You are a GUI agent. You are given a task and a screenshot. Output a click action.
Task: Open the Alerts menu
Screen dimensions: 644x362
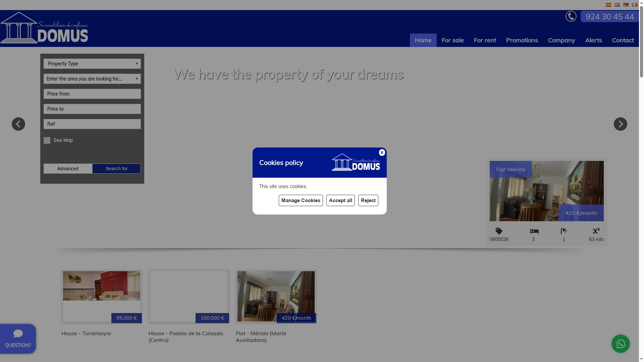[x=593, y=40]
